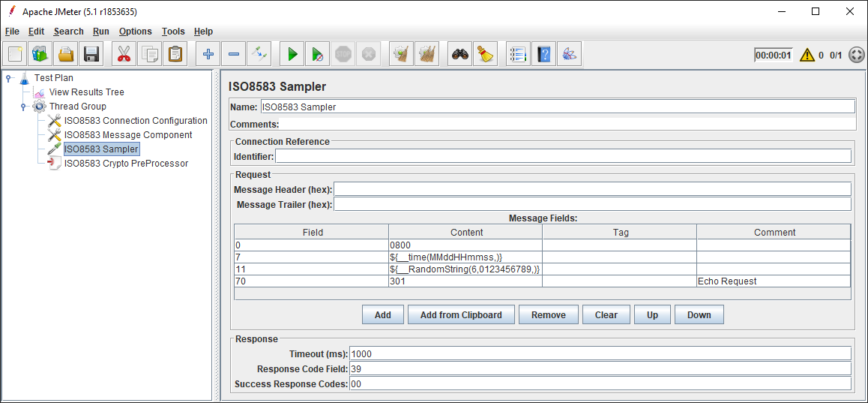Click the time function content cell
Image resolution: width=868 pixels, height=403 pixels.
465,257
